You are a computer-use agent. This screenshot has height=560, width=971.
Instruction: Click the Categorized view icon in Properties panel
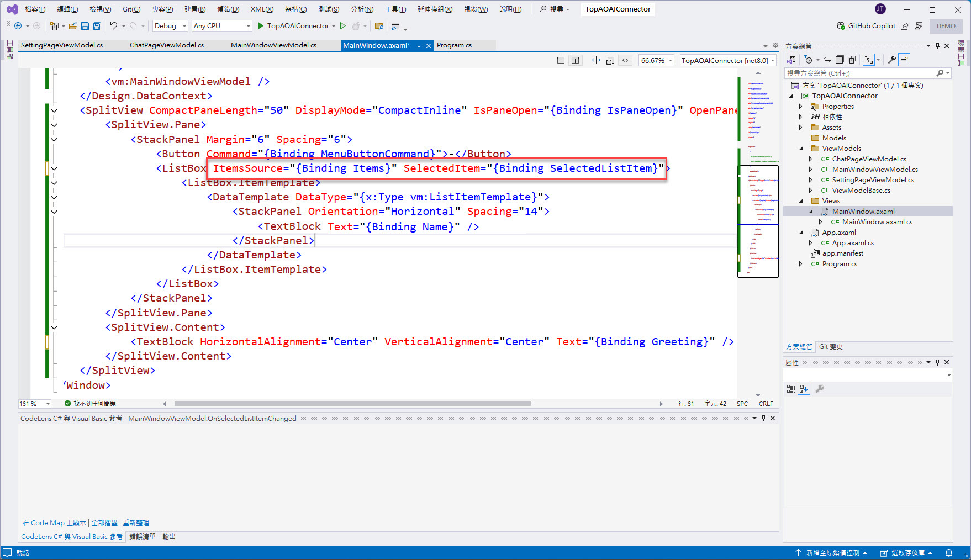click(x=791, y=389)
